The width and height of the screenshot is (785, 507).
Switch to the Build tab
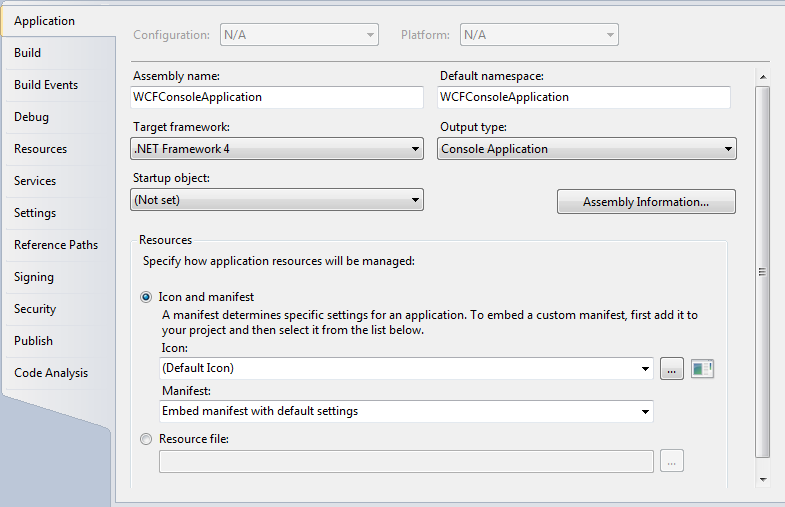[28, 53]
